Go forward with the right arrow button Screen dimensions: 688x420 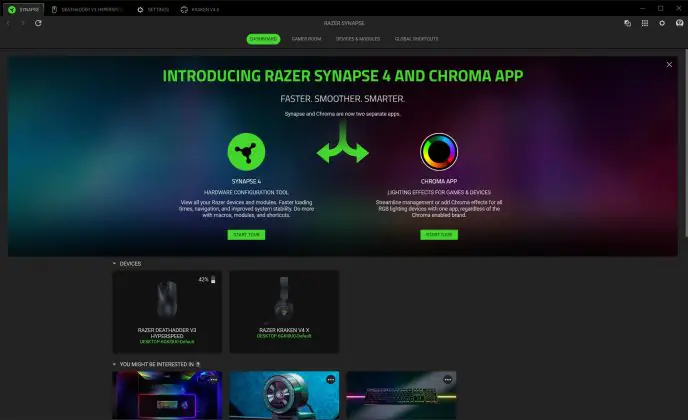23,23
